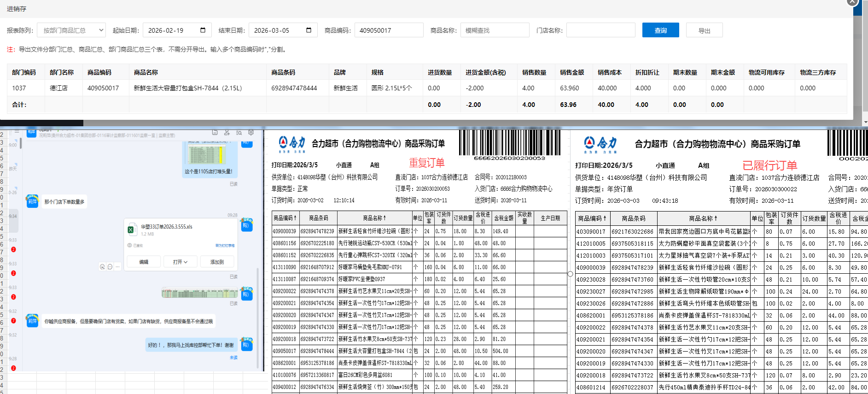Add emoji reaction to the file message
Image resolution: width=868 pixels, height=394 pixels.
tap(102, 267)
